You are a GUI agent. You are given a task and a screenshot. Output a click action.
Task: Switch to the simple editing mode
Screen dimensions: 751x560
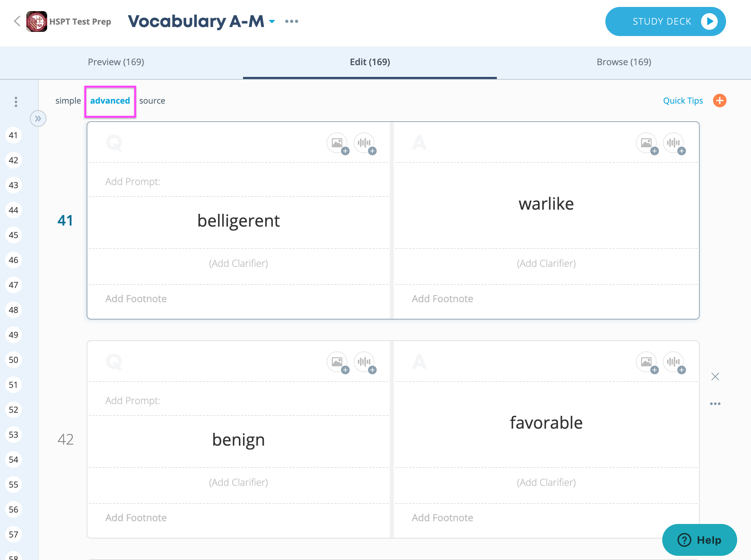click(x=68, y=100)
